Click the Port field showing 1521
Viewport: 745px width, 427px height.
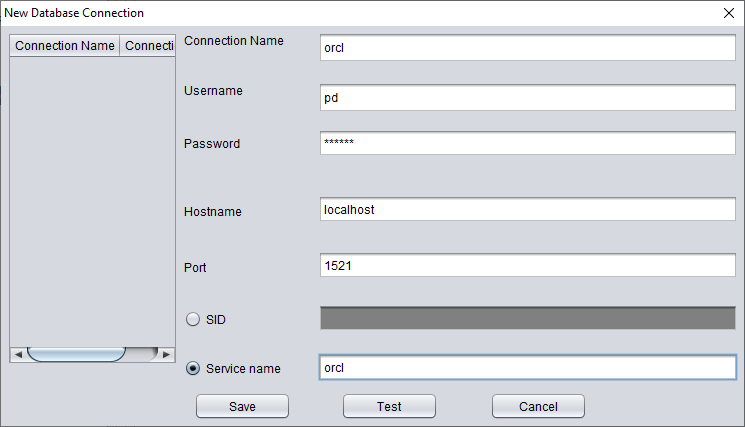528,265
